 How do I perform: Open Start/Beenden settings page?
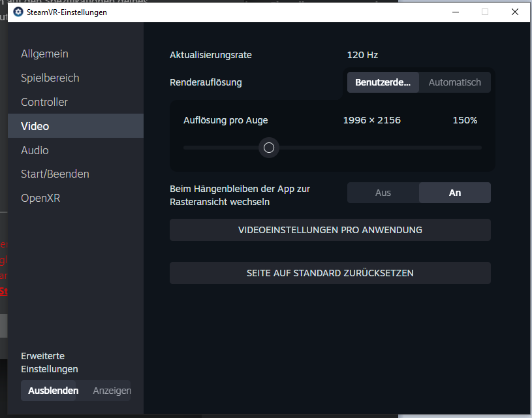click(75, 174)
